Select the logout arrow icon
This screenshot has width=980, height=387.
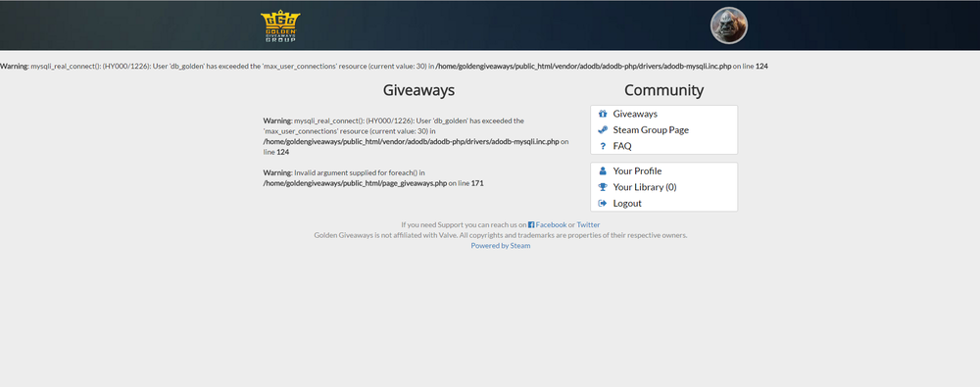[x=603, y=203]
